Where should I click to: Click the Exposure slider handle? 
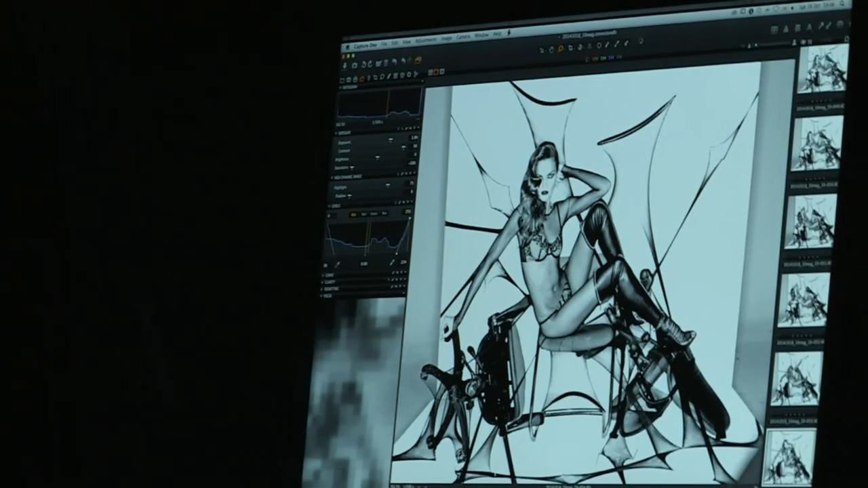pyautogui.click(x=391, y=140)
